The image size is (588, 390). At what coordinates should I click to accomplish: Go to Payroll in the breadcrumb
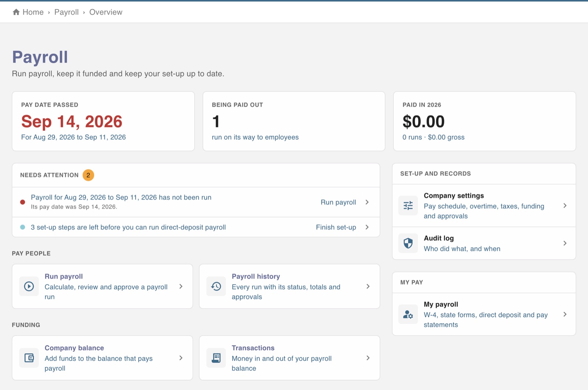[x=67, y=12]
